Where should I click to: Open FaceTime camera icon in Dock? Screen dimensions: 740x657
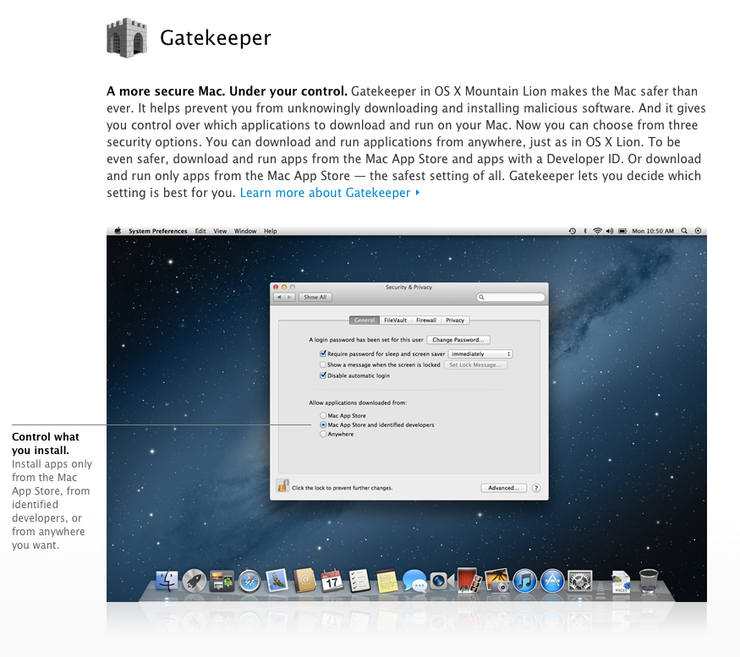[x=441, y=581]
